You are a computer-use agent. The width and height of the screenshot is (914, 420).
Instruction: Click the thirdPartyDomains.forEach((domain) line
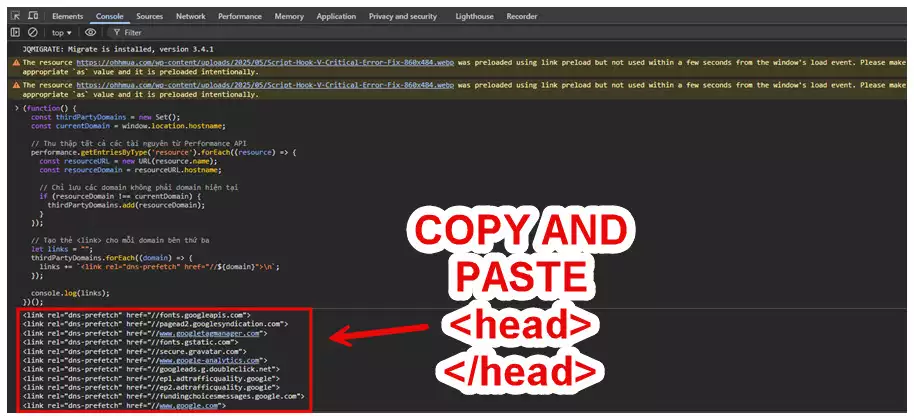click(112, 258)
